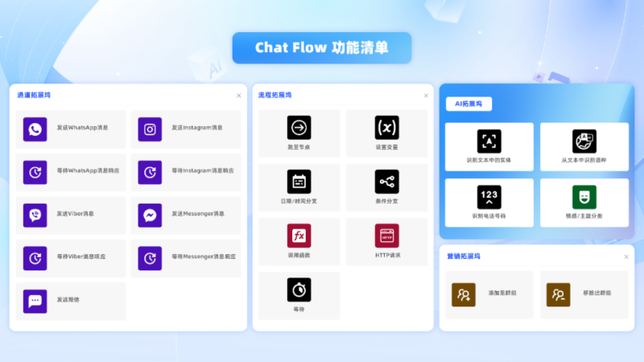Click the 等待 stopwatch icon
Screen dimensions: 644x362
(x=299, y=289)
